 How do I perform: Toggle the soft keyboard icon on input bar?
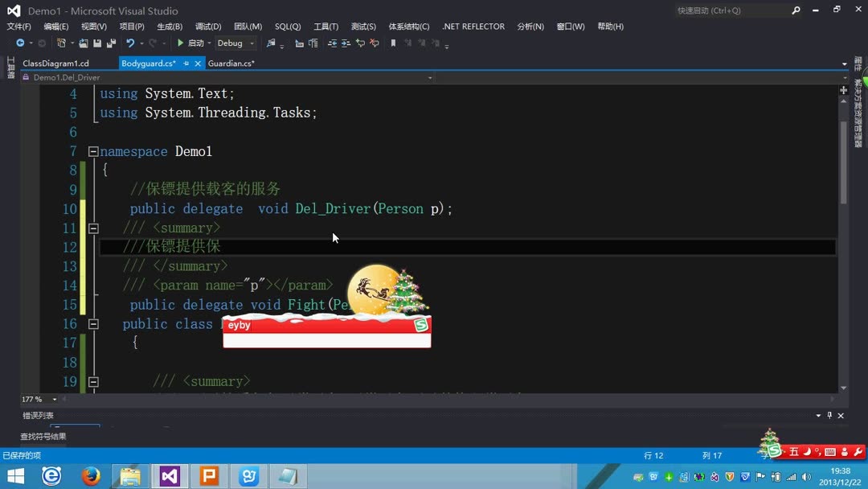click(830, 451)
